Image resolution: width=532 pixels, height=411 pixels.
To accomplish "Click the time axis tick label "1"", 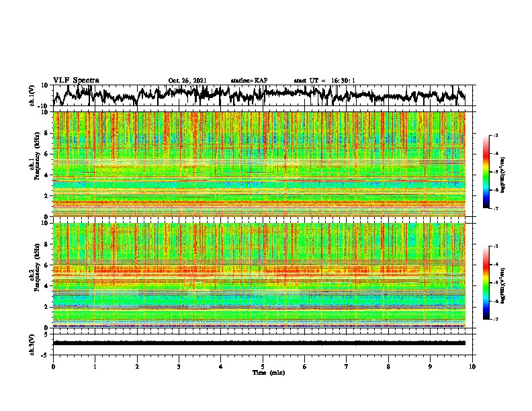I will (x=95, y=367).
